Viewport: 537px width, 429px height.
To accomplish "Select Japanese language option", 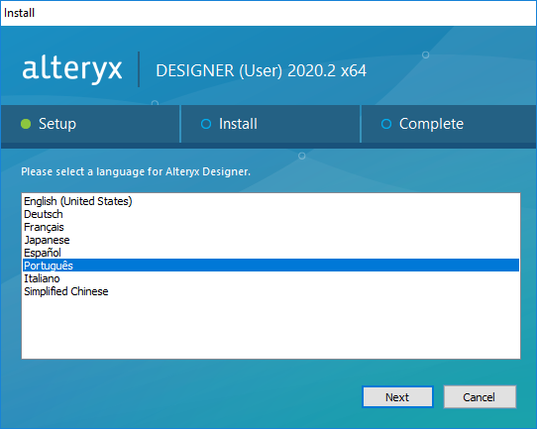I will [271, 240].
